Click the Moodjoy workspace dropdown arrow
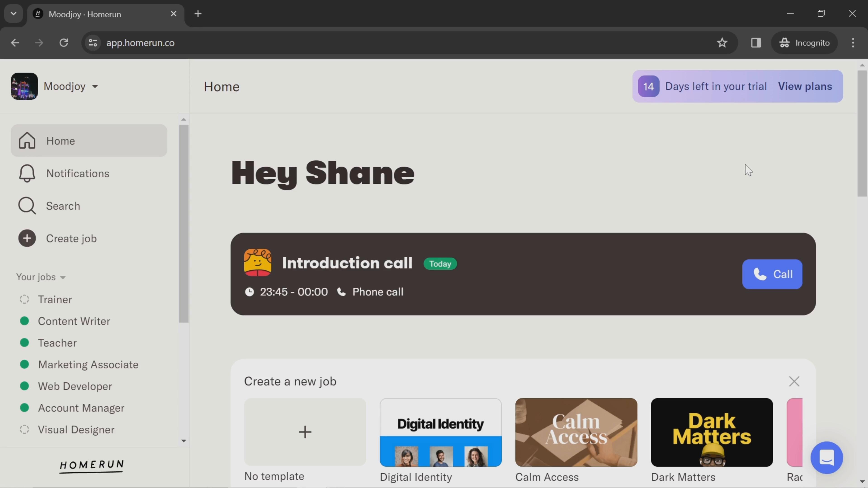The height and width of the screenshot is (488, 868). click(95, 86)
